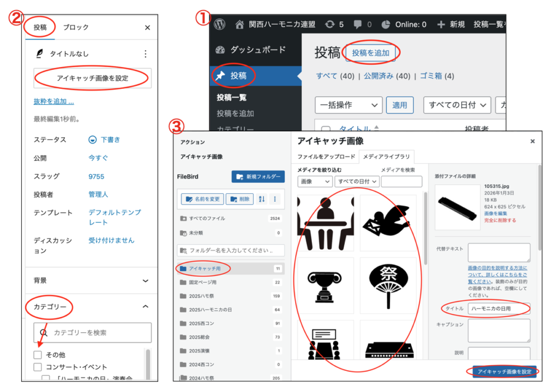Open the FileBird more options dots menu
This screenshot has height=392, width=559.
(274, 199)
